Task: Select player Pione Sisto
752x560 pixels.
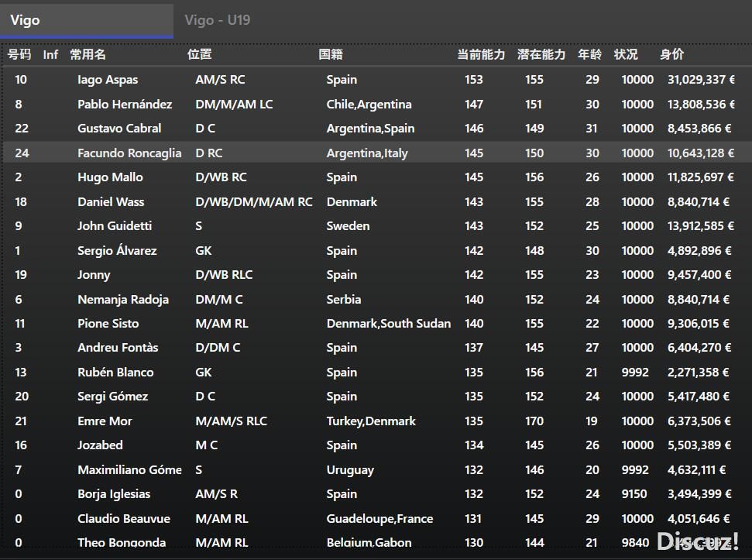Action: (x=108, y=324)
